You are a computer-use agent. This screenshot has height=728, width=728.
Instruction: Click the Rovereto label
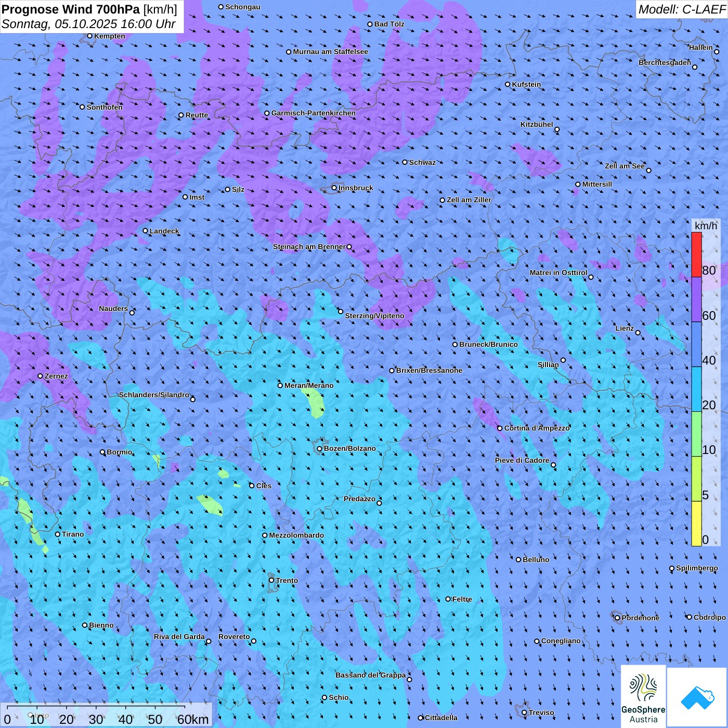click(234, 636)
